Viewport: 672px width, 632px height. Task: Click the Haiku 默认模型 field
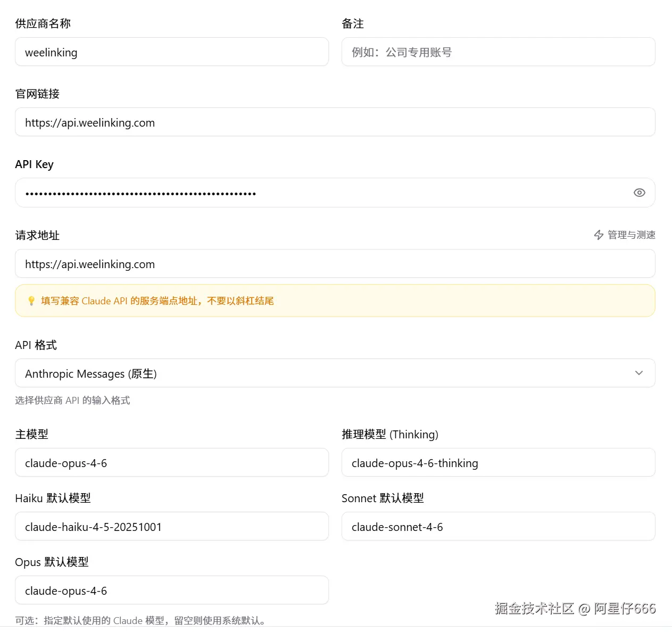[172, 526]
